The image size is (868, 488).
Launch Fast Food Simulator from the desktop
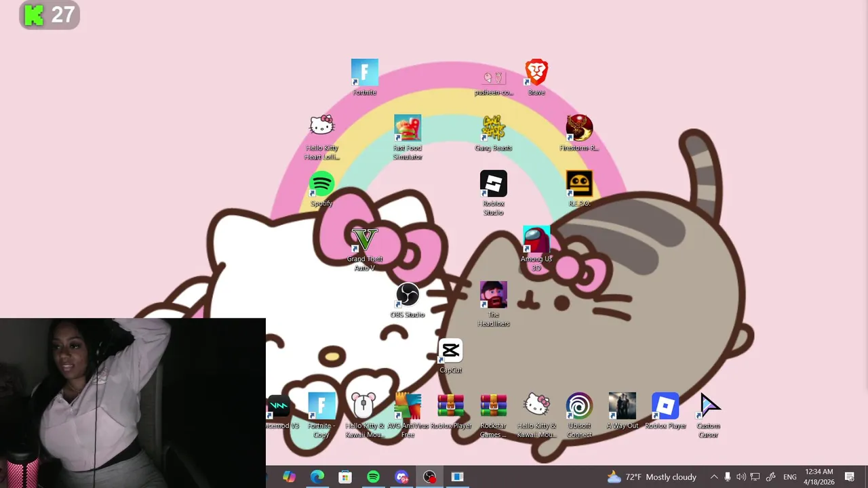[407, 138]
